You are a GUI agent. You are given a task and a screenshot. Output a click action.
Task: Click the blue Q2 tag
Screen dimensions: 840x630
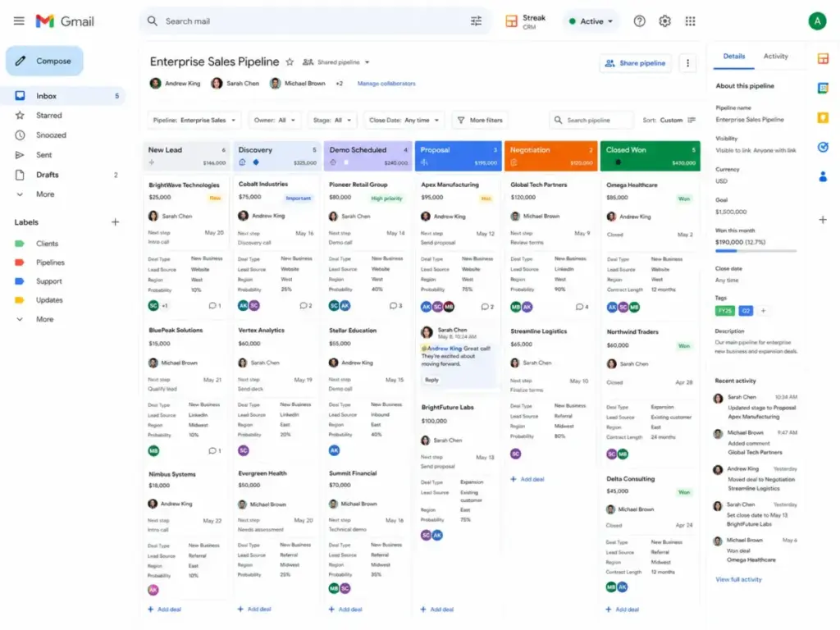[x=746, y=311]
